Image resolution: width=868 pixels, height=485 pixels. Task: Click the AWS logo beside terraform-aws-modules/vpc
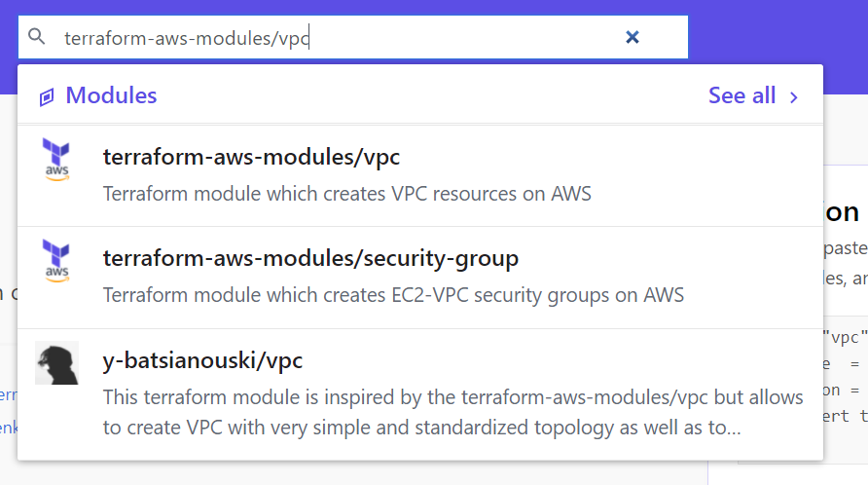pos(56,160)
